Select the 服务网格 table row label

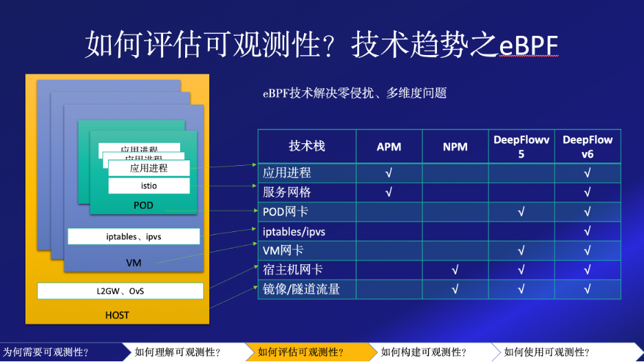click(287, 192)
